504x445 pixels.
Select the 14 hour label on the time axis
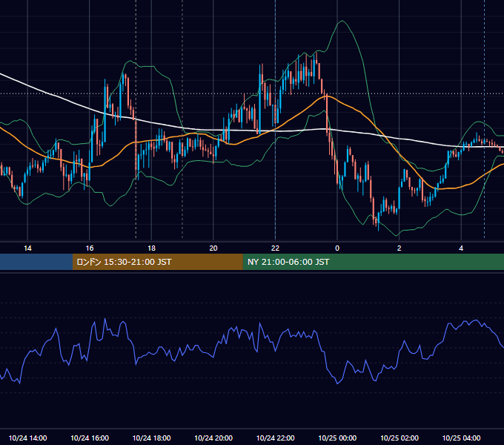27,248
